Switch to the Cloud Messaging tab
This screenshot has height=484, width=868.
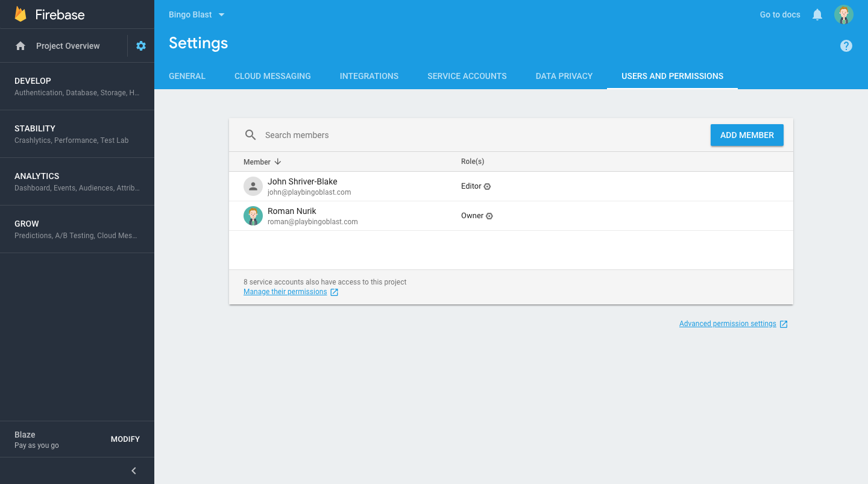pyautogui.click(x=272, y=76)
